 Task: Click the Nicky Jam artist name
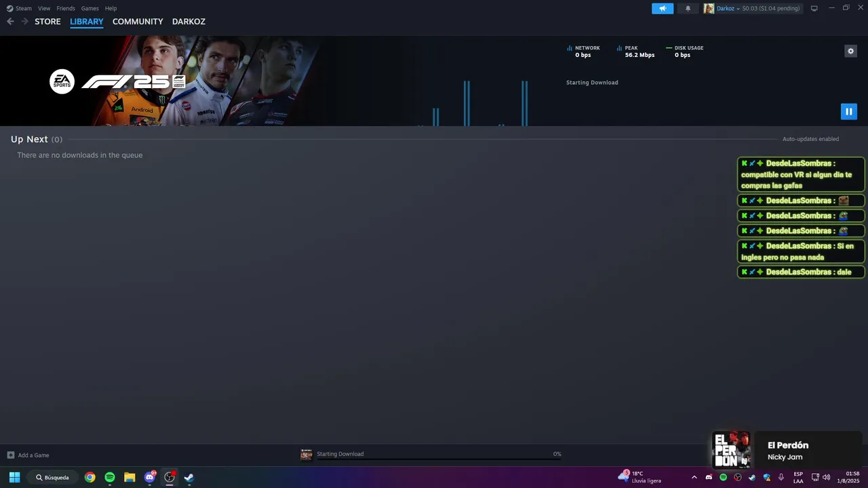pyautogui.click(x=785, y=457)
